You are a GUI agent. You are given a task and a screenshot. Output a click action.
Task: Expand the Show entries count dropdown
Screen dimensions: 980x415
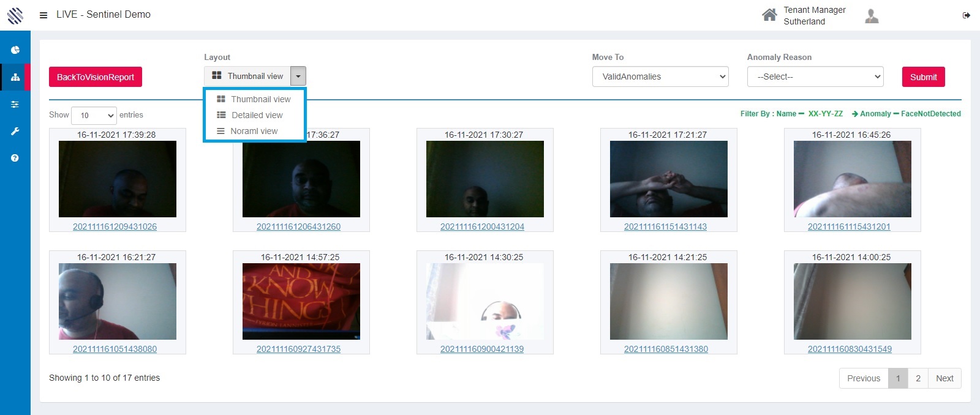pos(94,115)
